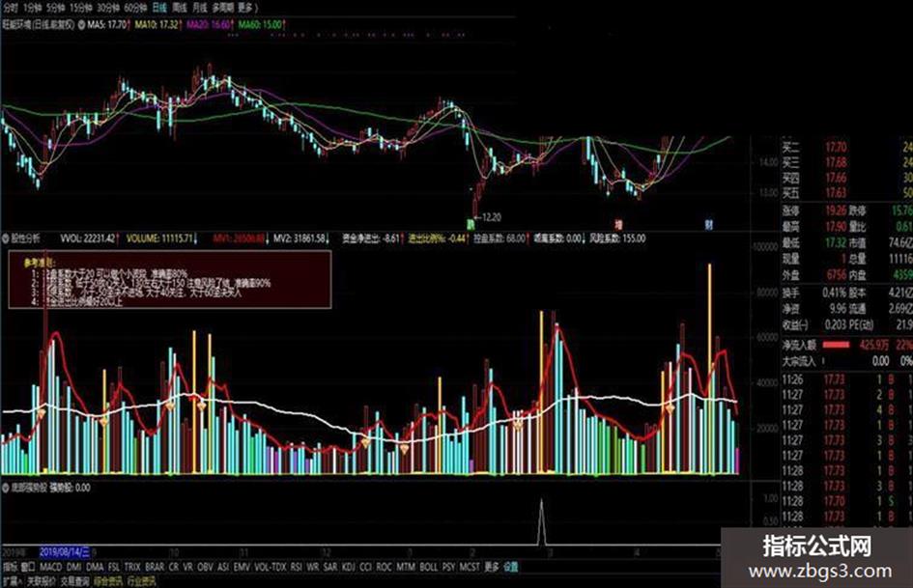Select the CR indicator
This screenshot has height=588, width=913.
174,566
